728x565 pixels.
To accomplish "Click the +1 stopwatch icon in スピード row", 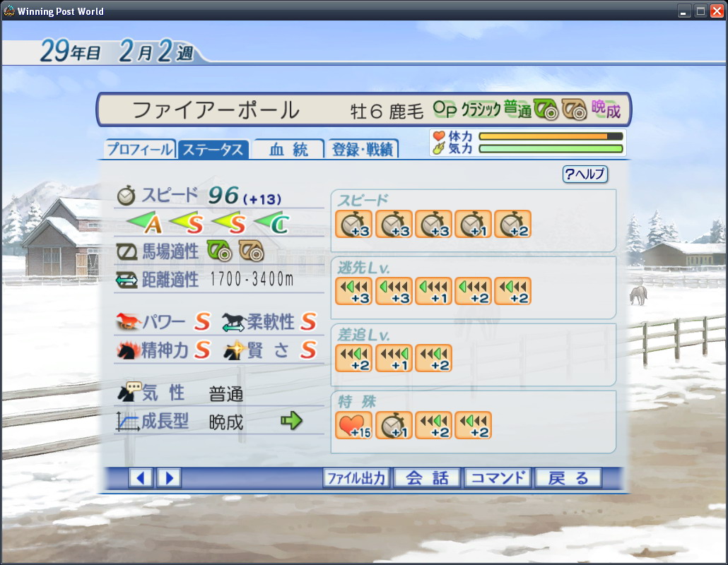I will (x=473, y=224).
